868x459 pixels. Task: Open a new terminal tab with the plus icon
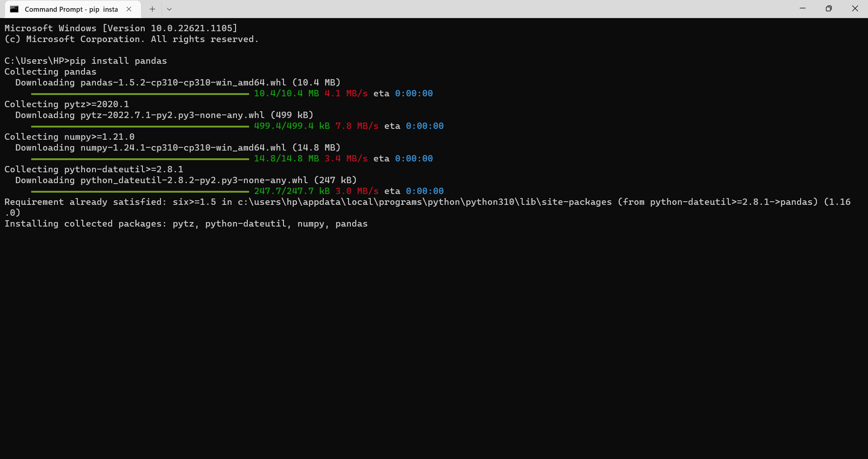152,9
